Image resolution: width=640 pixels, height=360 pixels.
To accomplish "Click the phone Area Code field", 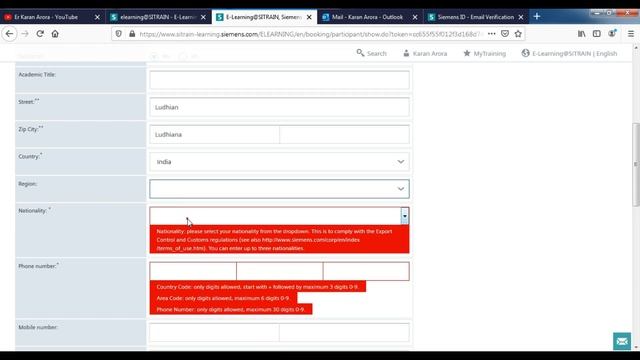I will click(x=280, y=271).
